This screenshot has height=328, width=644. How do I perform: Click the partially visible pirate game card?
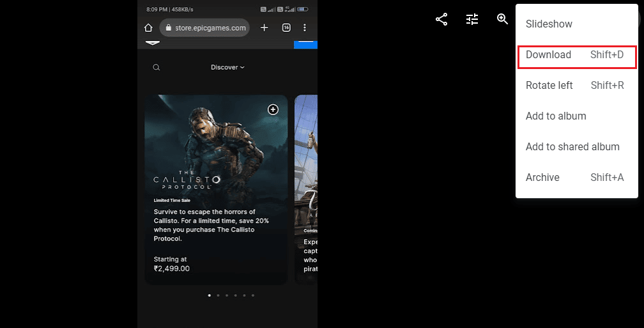[306, 189]
